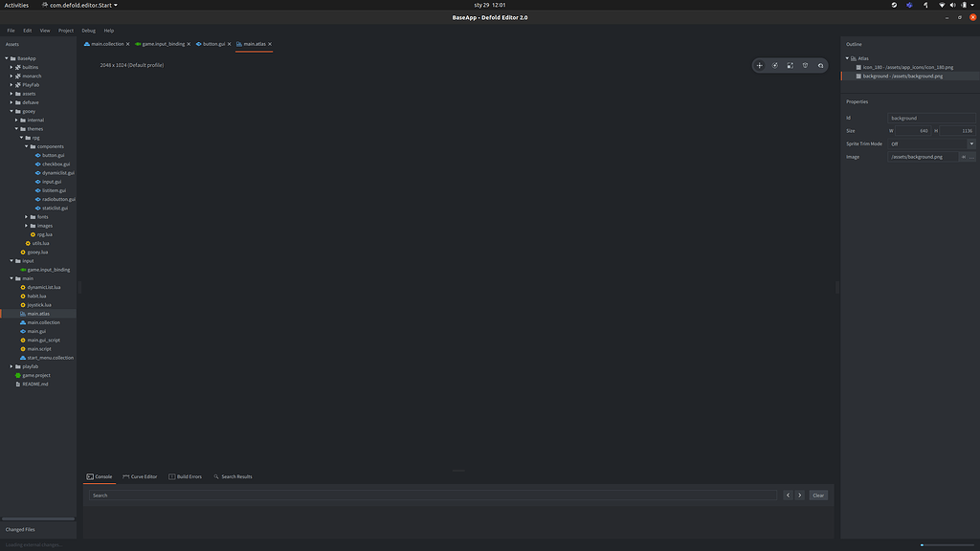Select the Scale tool in the scene toolbar

coord(790,65)
